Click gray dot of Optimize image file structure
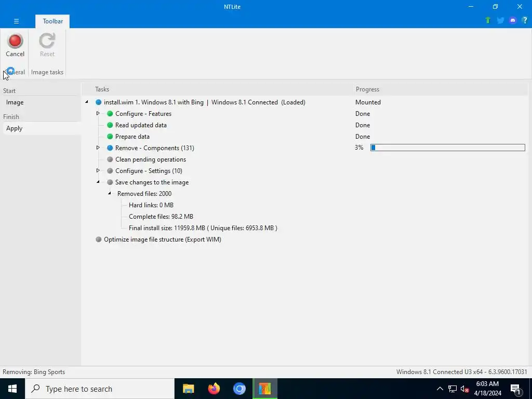 [98, 239]
